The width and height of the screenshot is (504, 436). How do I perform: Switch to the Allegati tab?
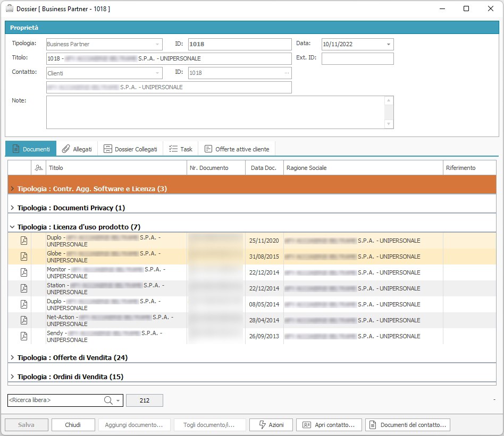[x=77, y=149]
